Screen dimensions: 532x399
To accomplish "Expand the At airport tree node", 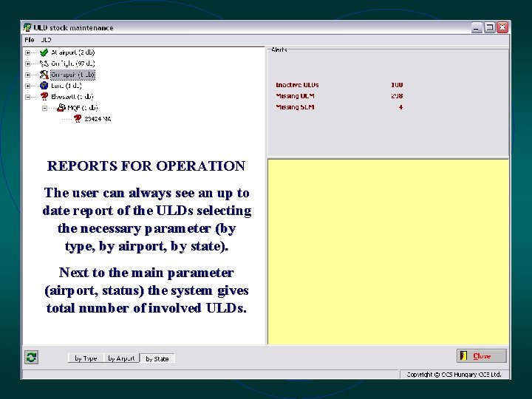I will pyautogui.click(x=28, y=52).
